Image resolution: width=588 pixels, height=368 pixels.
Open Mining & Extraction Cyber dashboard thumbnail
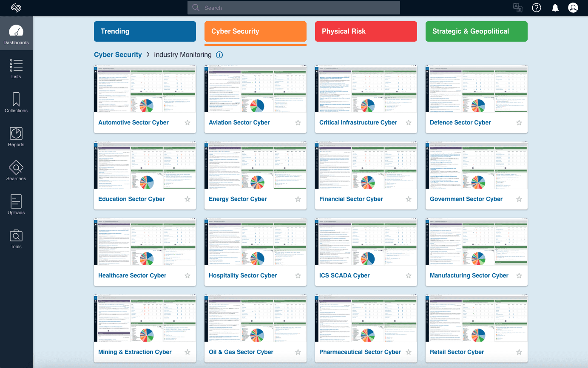[145, 319]
